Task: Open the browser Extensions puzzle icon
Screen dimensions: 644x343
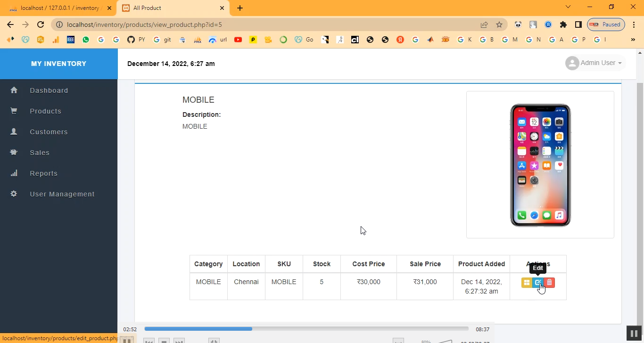Action: coord(563,24)
